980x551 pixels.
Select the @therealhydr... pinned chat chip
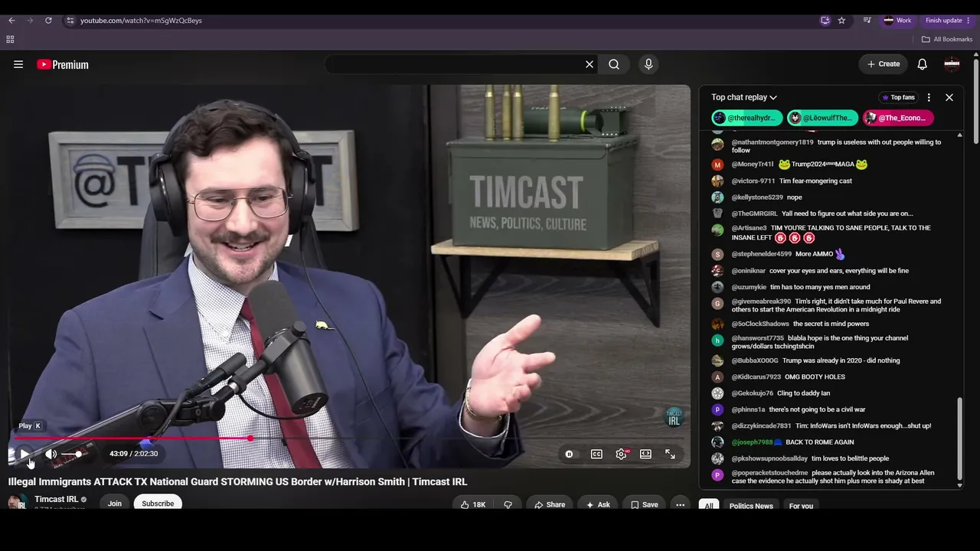(746, 118)
